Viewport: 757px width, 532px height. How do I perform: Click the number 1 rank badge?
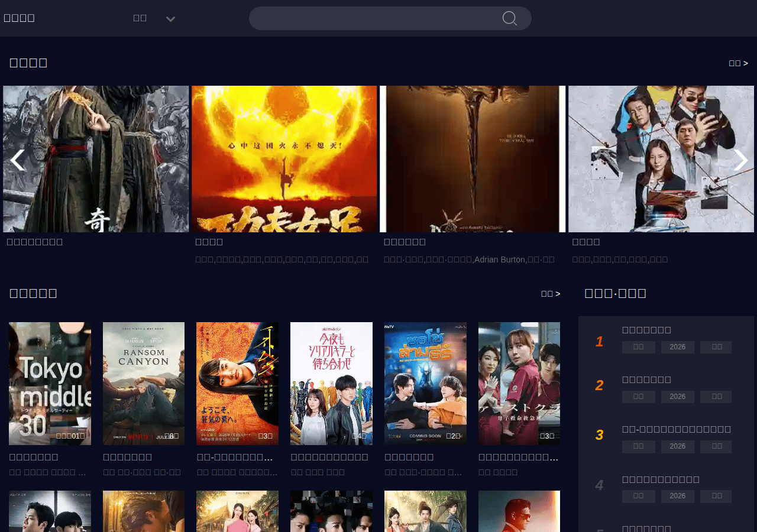pos(599,342)
